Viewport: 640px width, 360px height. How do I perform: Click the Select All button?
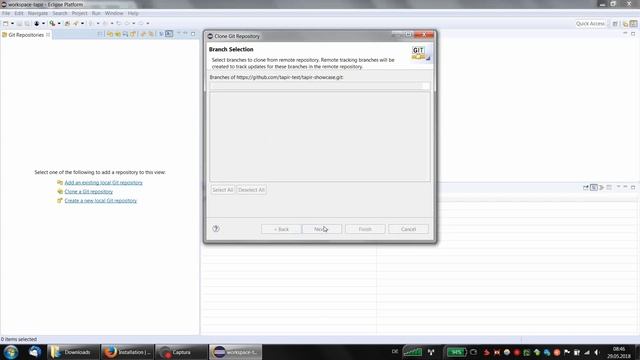(222, 190)
